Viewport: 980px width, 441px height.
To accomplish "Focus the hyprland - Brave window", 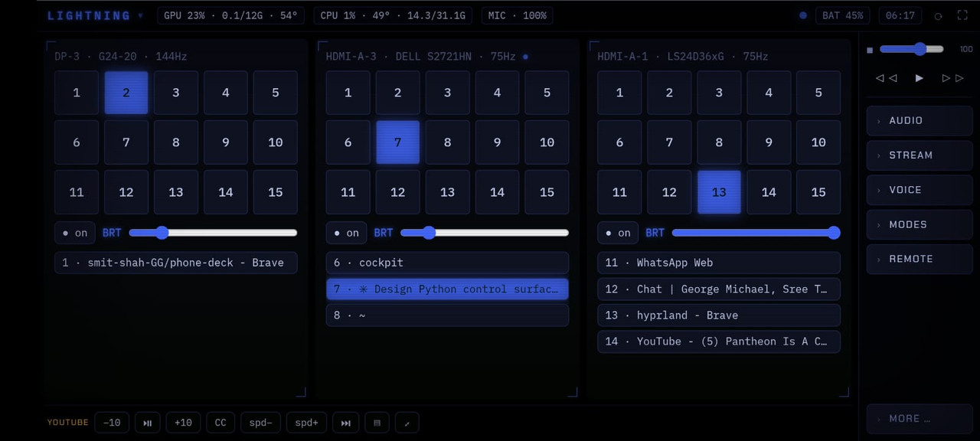I will click(719, 315).
